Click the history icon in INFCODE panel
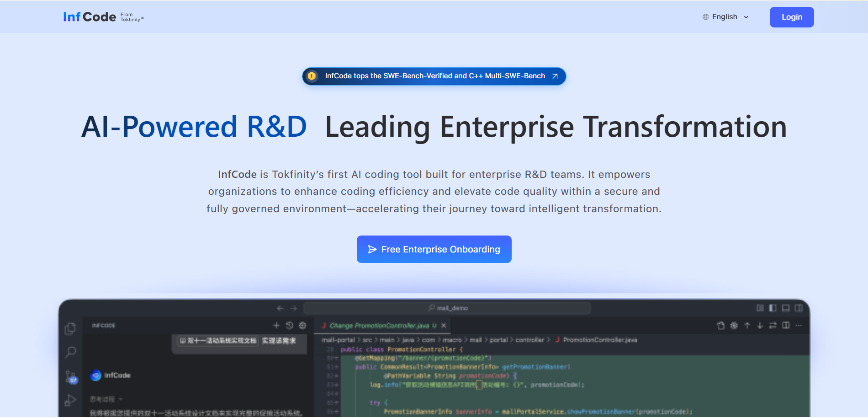The width and height of the screenshot is (868, 418). point(289,325)
